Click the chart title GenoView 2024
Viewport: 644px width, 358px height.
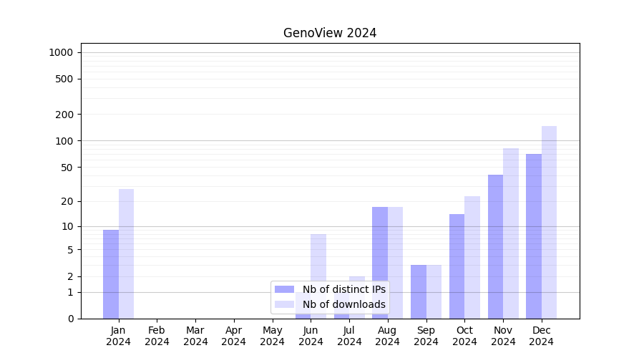tap(330, 33)
